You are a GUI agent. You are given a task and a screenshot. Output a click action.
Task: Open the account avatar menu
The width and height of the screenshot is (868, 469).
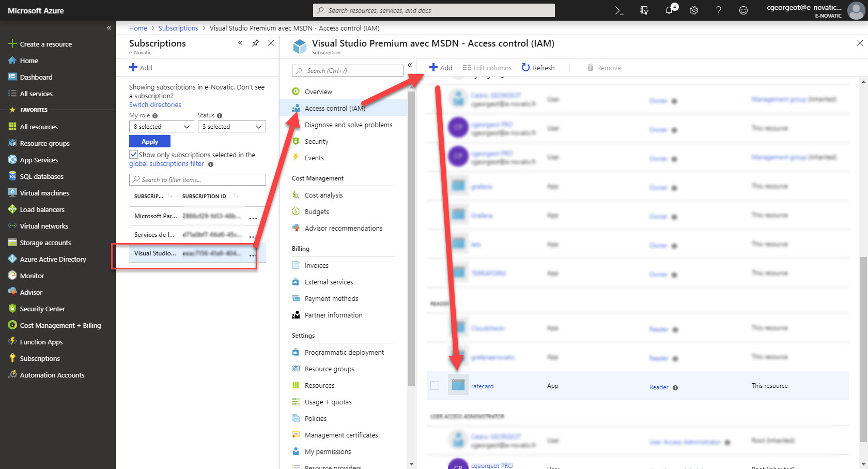856,10
